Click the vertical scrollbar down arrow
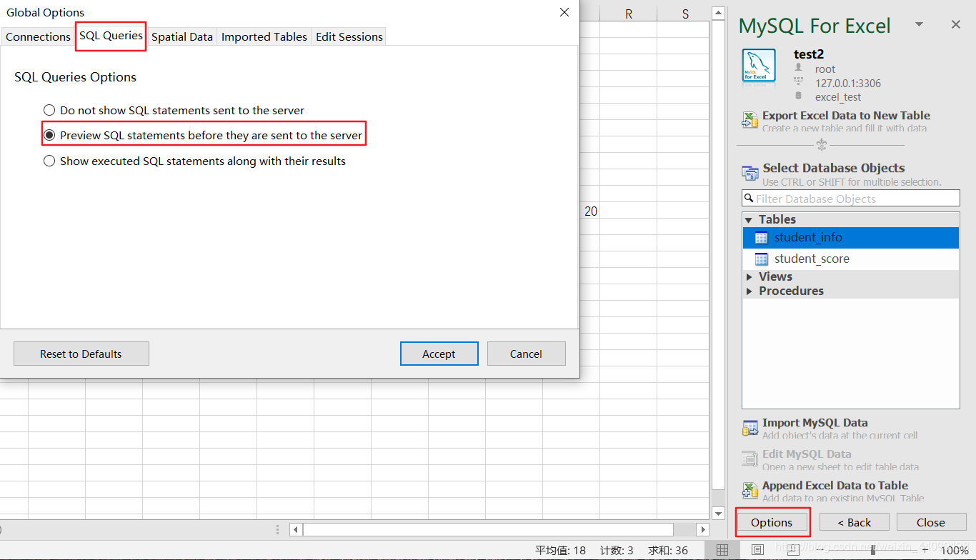Image resolution: width=976 pixels, height=560 pixels. pos(719,514)
